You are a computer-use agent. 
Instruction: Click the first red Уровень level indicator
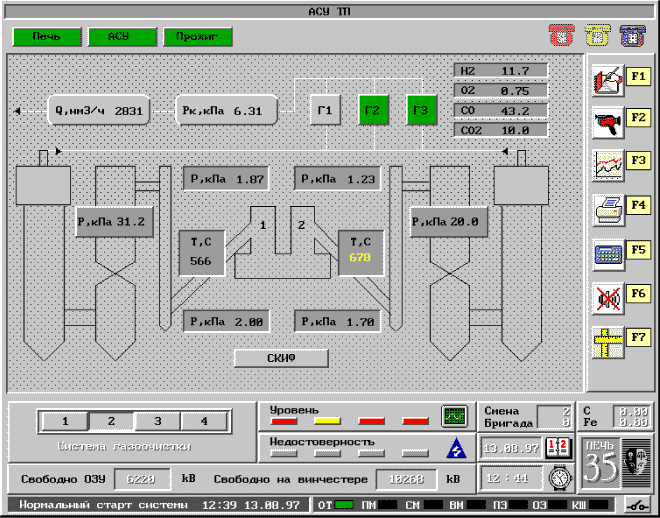(284, 422)
